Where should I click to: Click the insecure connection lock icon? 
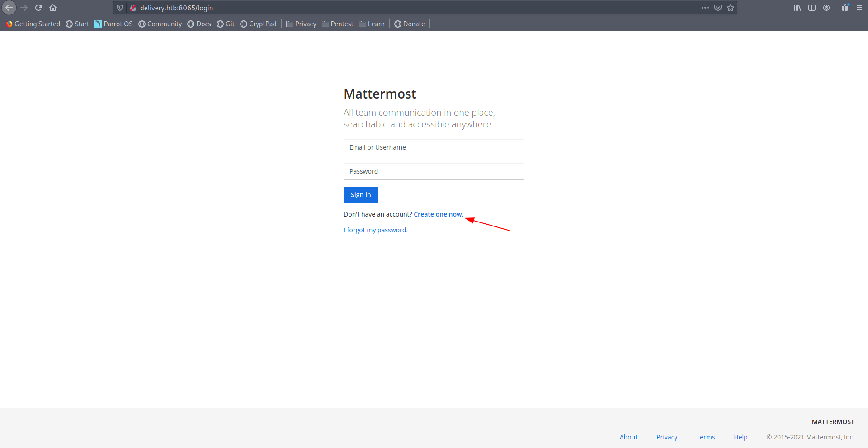pyautogui.click(x=133, y=8)
